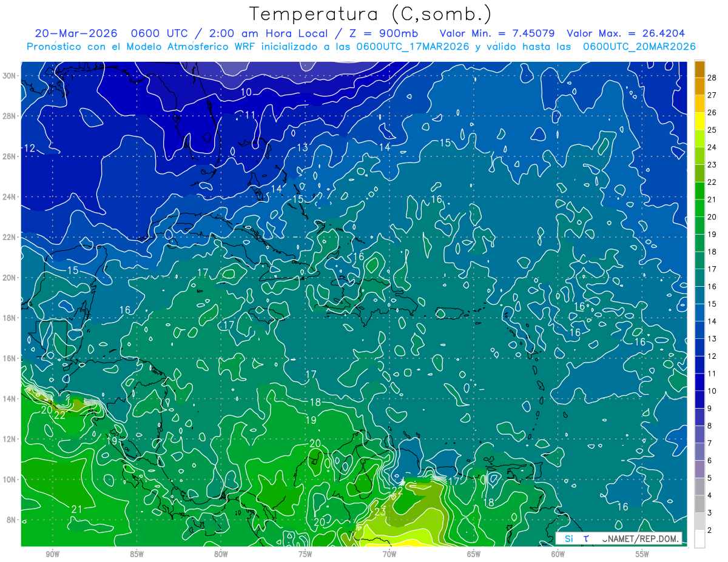Screen dimensions: 728x562
Task: Click the dark brown legend swatch above 28
Action: pyautogui.click(x=699, y=69)
